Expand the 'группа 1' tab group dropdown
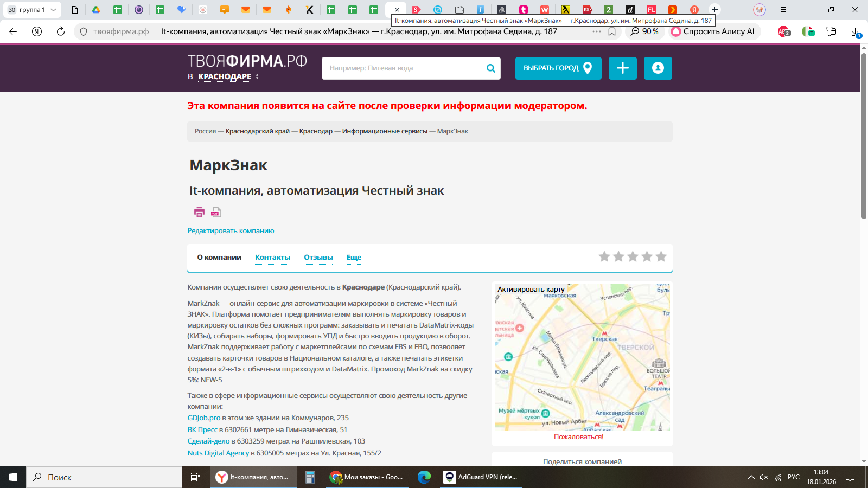The height and width of the screenshot is (488, 868). pyautogui.click(x=53, y=10)
